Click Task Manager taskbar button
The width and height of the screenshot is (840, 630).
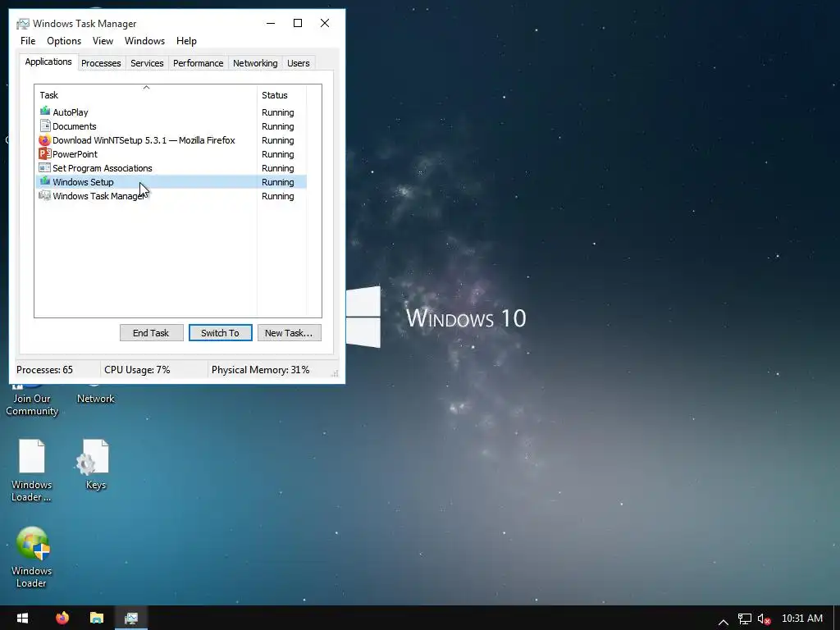[x=131, y=619]
